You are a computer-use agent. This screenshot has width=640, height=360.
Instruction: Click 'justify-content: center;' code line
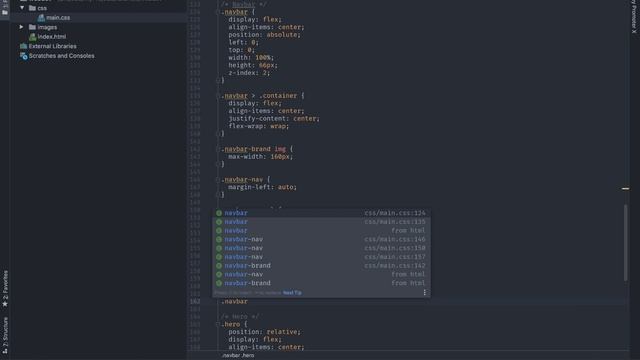(x=274, y=119)
